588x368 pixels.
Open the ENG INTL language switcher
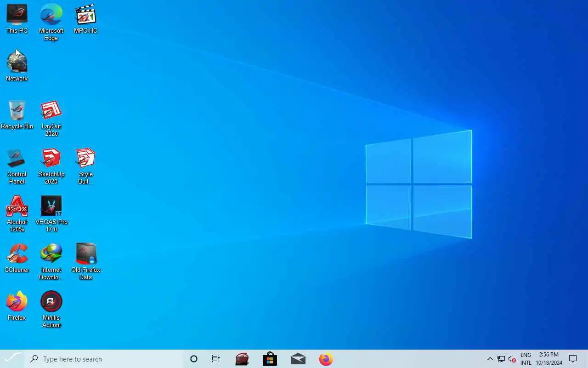(x=526, y=359)
